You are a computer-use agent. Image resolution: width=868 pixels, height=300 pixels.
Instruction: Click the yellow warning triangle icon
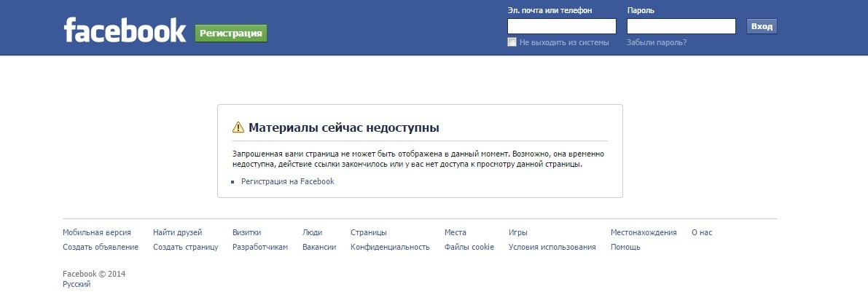(x=238, y=127)
